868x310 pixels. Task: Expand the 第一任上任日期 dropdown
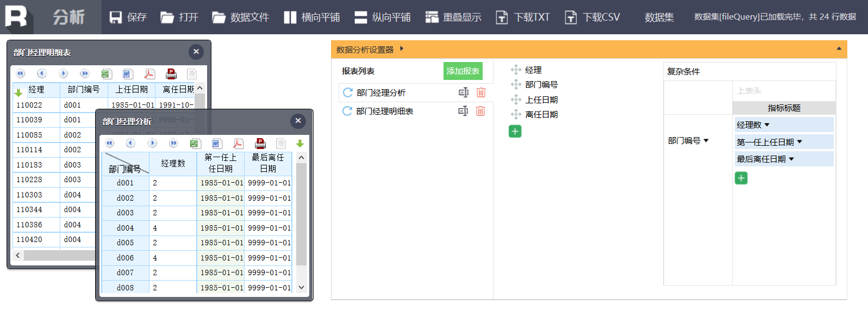click(800, 142)
